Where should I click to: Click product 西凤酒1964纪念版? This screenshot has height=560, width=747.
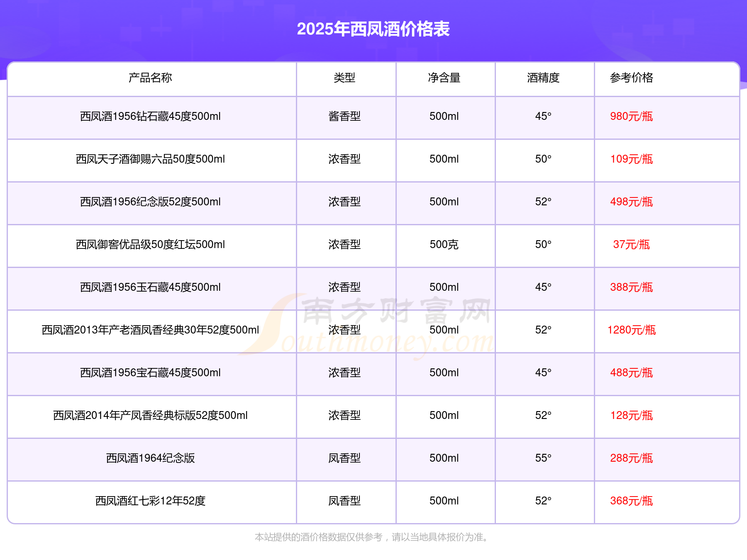[150, 458]
